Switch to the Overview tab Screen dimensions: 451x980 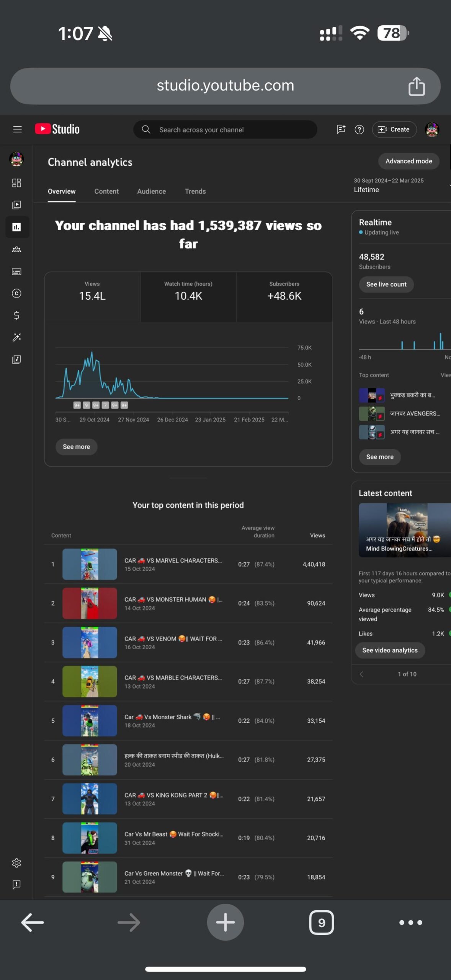(x=62, y=191)
